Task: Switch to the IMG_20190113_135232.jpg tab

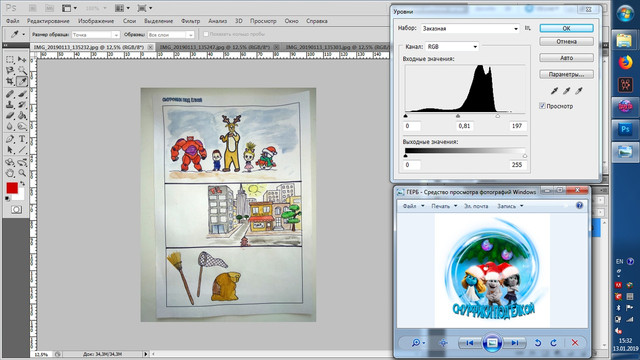Action: click(x=93, y=47)
